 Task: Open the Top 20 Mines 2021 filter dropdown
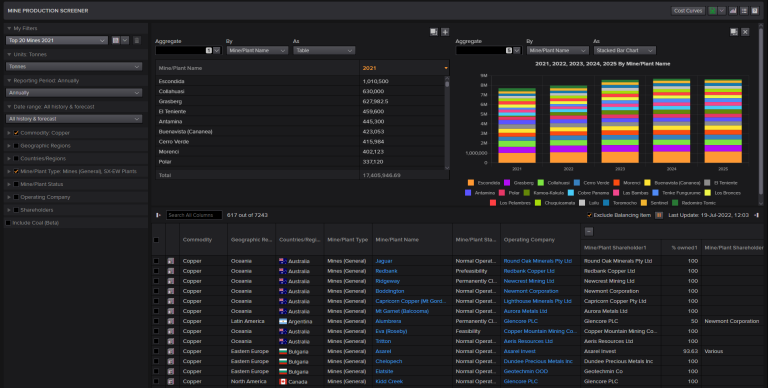point(57,40)
